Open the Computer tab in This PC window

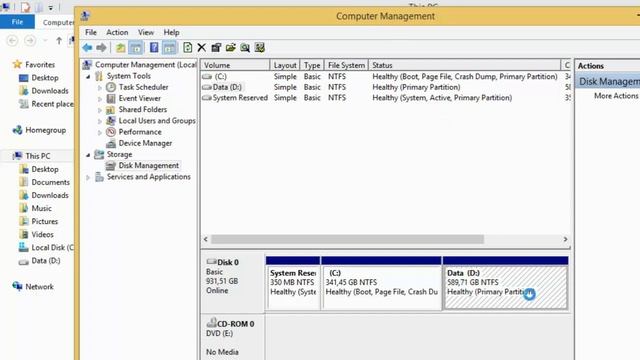tap(58, 22)
